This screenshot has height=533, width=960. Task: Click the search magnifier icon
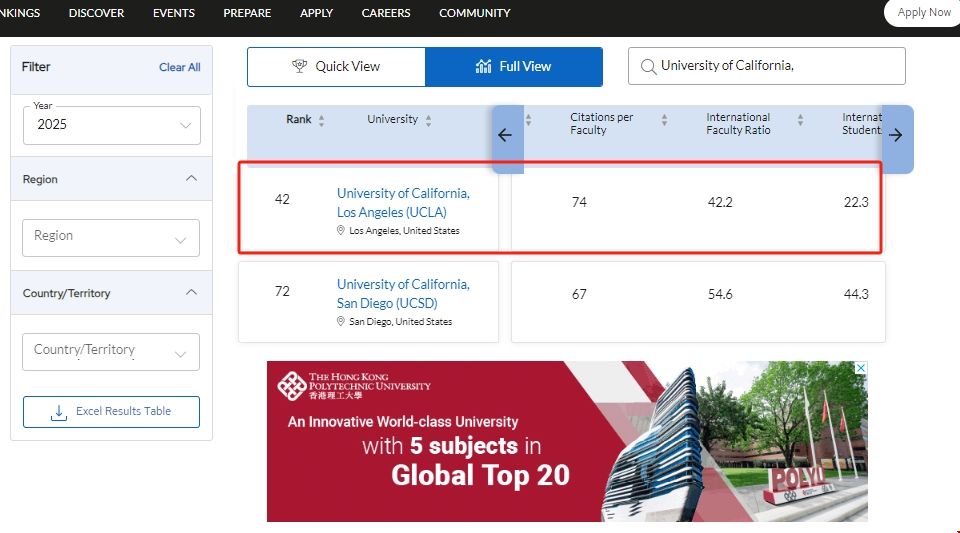[647, 66]
